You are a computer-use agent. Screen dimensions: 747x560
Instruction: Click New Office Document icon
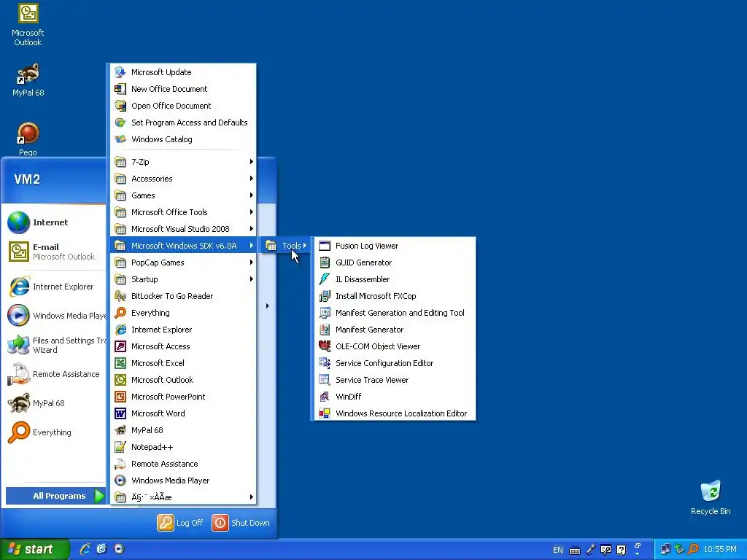tap(120, 89)
